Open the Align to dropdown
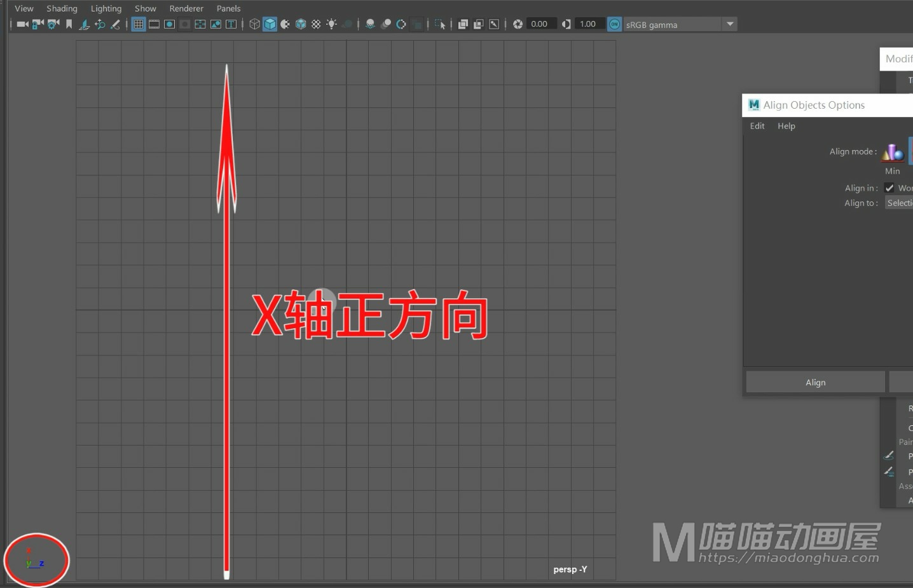This screenshot has width=913, height=588. pyautogui.click(x=899, y=203)
